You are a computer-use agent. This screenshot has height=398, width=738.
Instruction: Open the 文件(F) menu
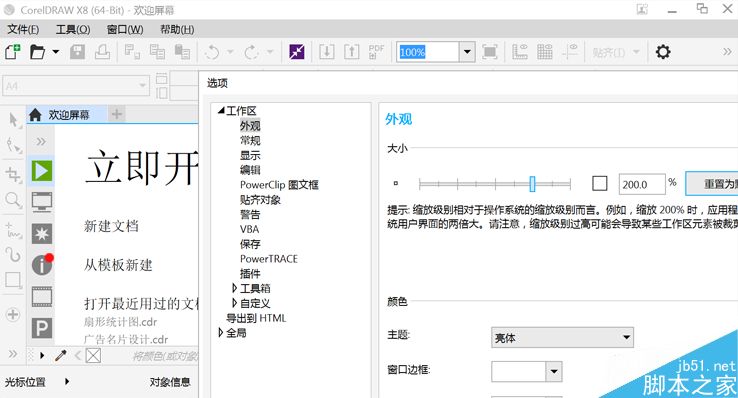click(x=23, y=30)
